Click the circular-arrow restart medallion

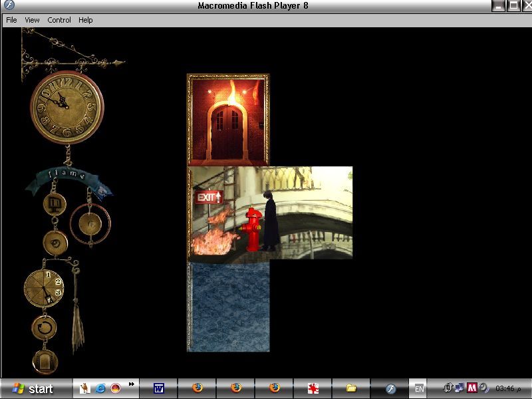pos(44,328)
